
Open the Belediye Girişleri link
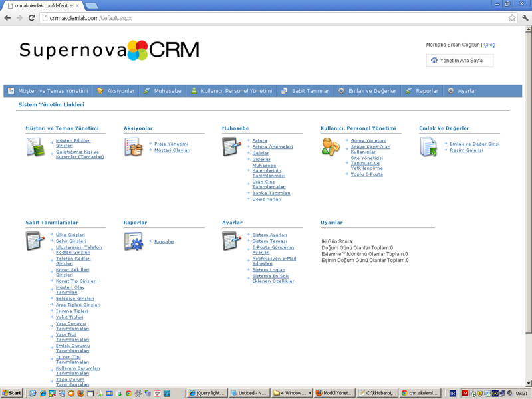click(x=74, y=299)
